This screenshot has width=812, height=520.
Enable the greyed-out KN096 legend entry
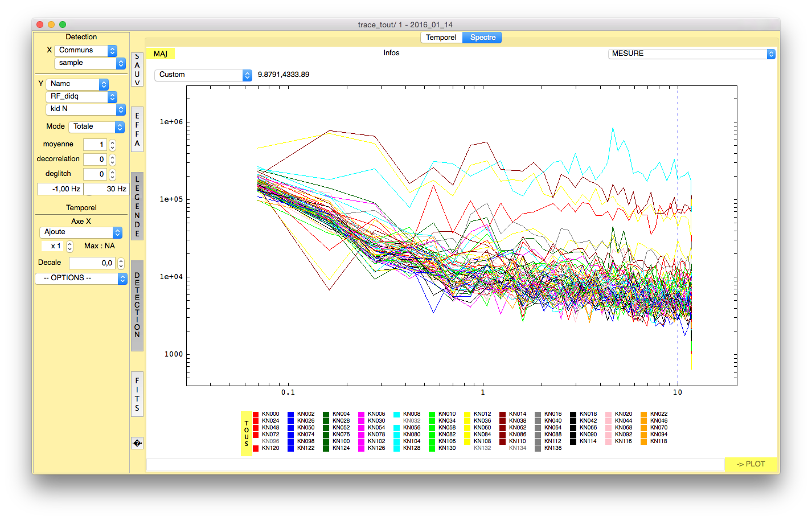coord(270,441)
